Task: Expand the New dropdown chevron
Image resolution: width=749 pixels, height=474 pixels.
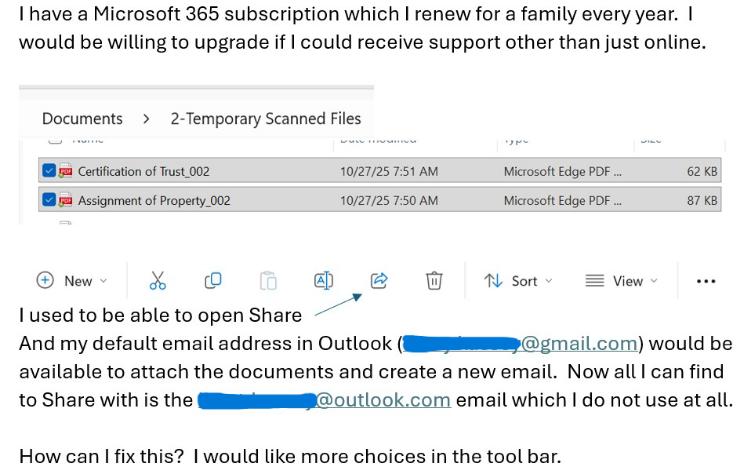Action: pyautogui.click(x=104, y=281)
